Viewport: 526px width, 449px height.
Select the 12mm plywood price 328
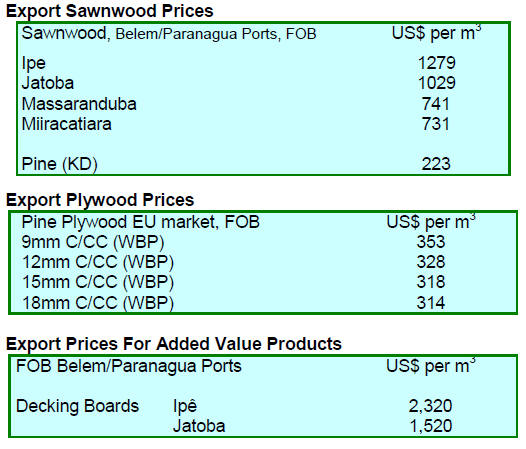431,262
